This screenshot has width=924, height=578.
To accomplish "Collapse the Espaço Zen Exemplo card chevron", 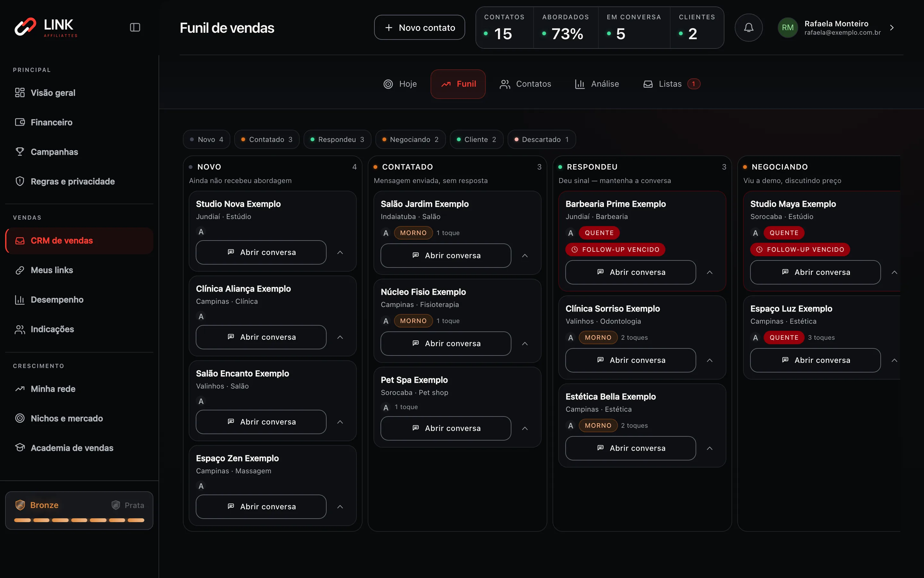I will point(340,506).
